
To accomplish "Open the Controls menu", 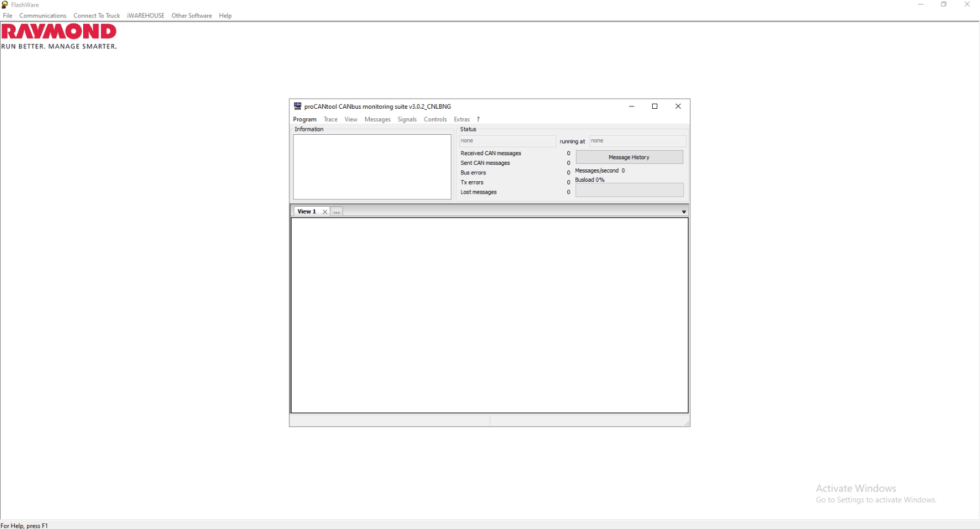I will tap(435, 120).
